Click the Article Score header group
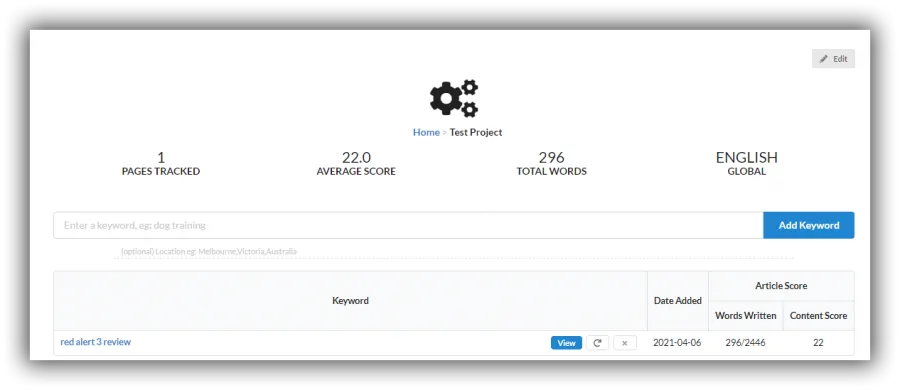The image size is (900, 390). pyautogui.click(x=781, y=285)
